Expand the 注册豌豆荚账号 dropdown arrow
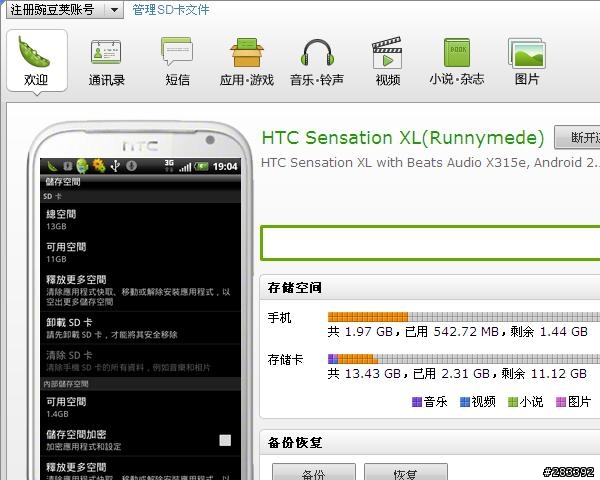 pyautogui.click(x=114, y=10)
